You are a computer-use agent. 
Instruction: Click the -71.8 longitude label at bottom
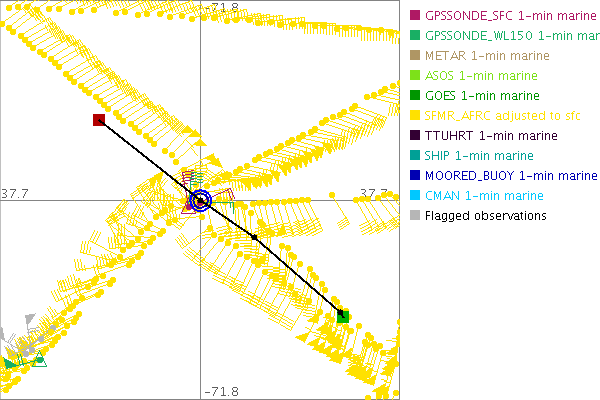[222, 392]
